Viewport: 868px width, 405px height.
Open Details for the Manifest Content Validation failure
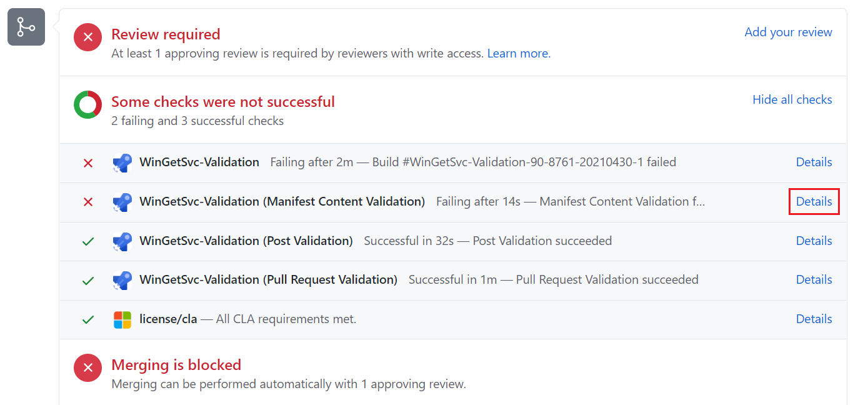point(814,201)
